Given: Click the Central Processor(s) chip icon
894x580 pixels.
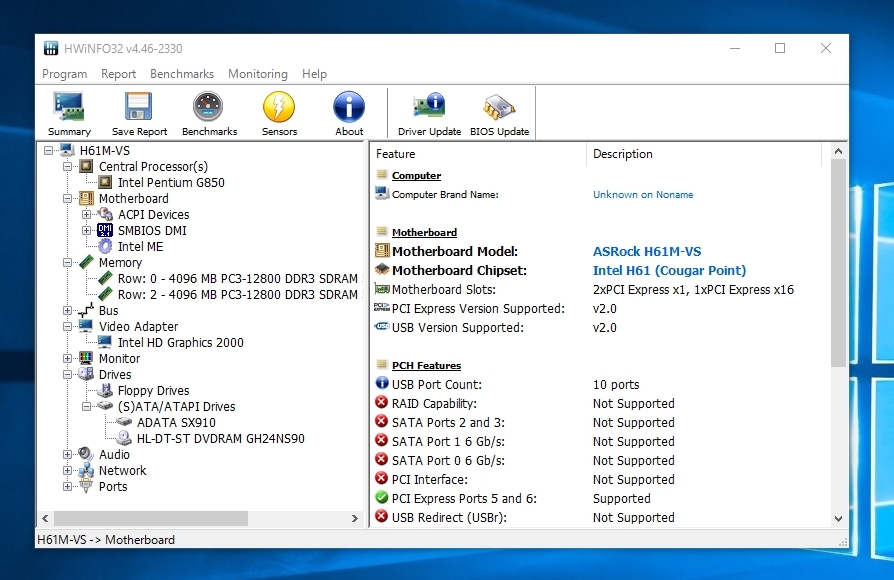Looking at the screenshot, I should point(86,167).
